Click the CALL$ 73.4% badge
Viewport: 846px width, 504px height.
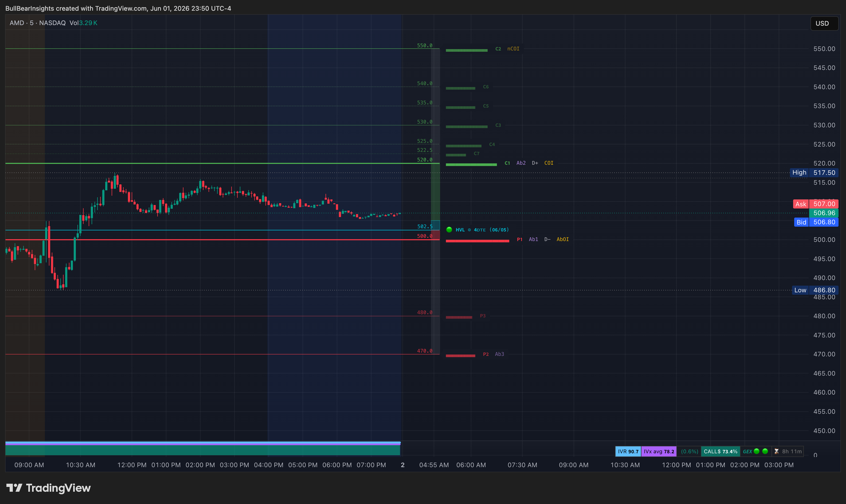720,451
